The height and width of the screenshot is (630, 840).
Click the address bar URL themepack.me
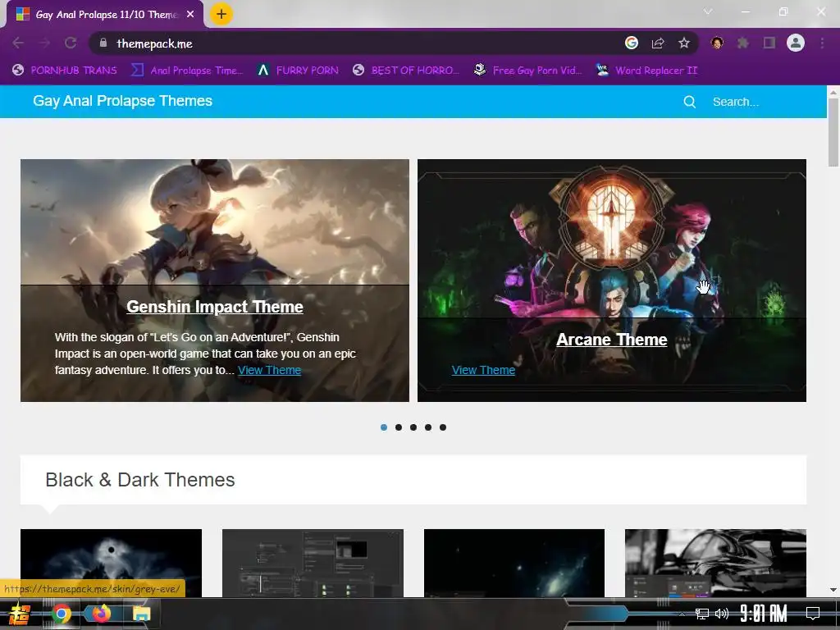(x=154, y=43)
